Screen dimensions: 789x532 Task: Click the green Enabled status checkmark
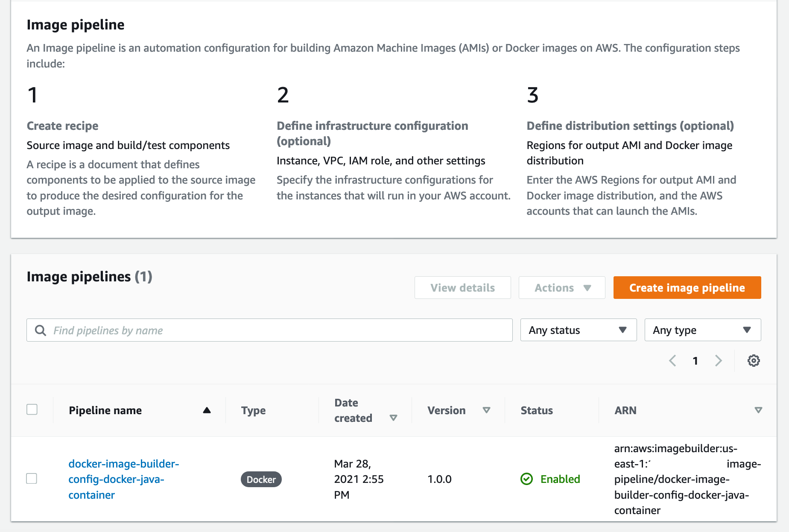(x=527, y=479)
